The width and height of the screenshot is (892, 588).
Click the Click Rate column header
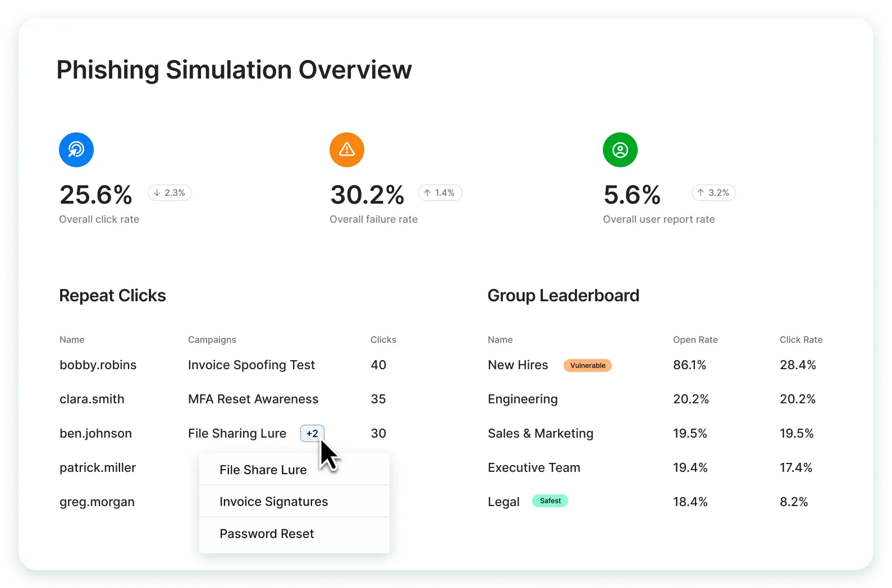(x=801, y=339)
